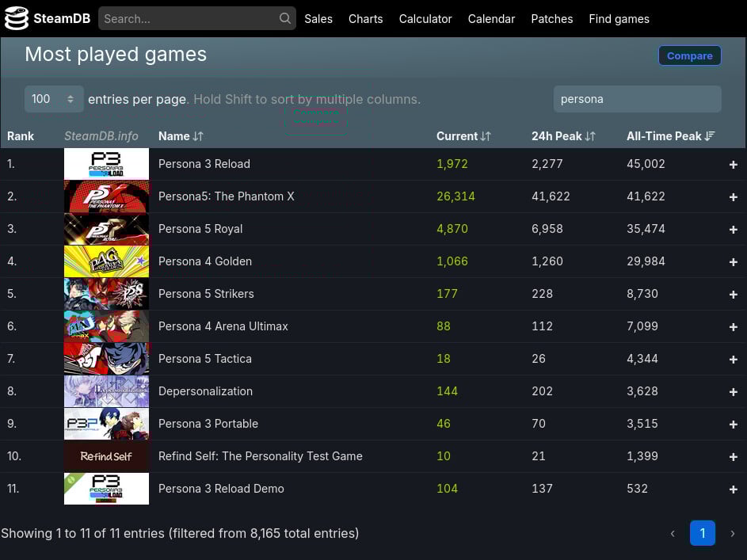
Task: Open Depersonalization game link
Action: pyautogui.click(x=205, y=391)
